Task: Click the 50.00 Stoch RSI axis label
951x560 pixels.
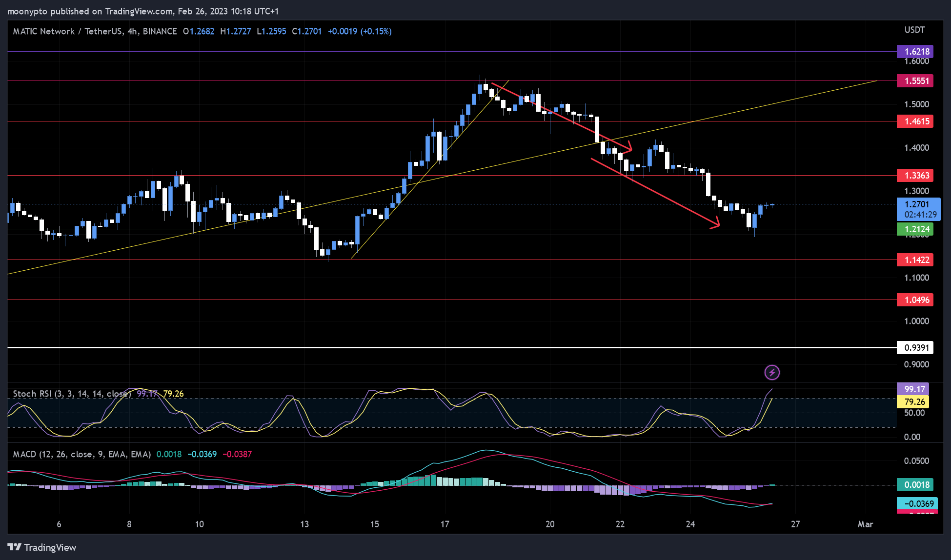Action: coord(914,413)
